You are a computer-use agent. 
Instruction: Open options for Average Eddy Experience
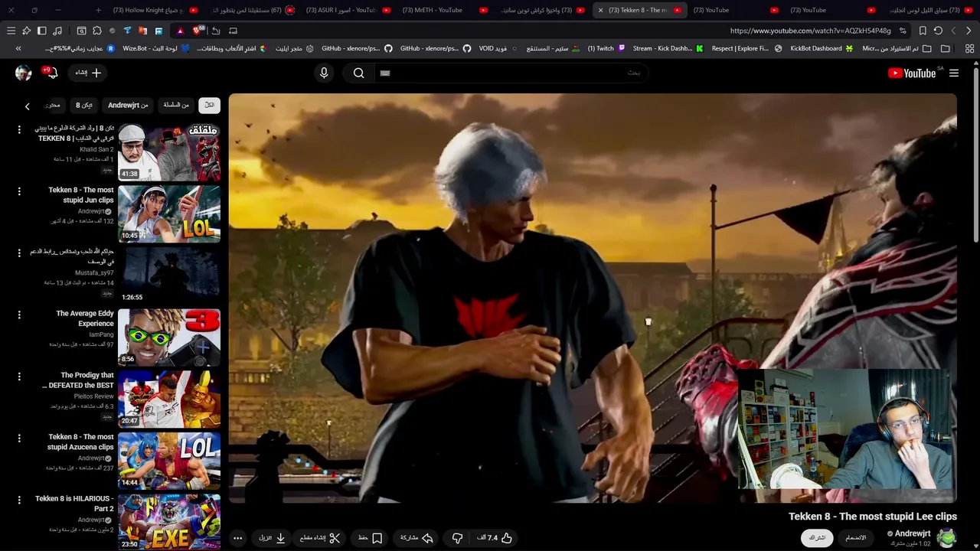tap(19, 315)
